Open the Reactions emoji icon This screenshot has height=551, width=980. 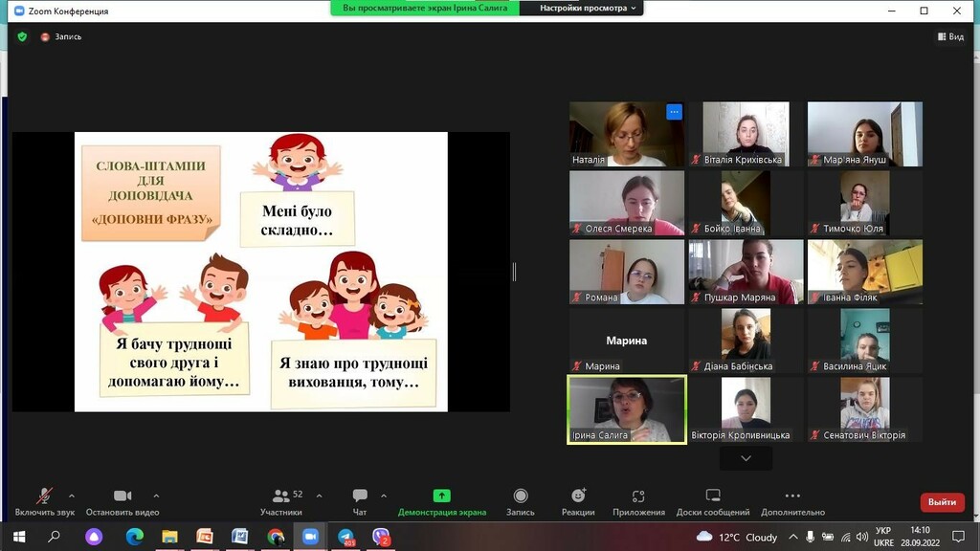click(578, 496)
